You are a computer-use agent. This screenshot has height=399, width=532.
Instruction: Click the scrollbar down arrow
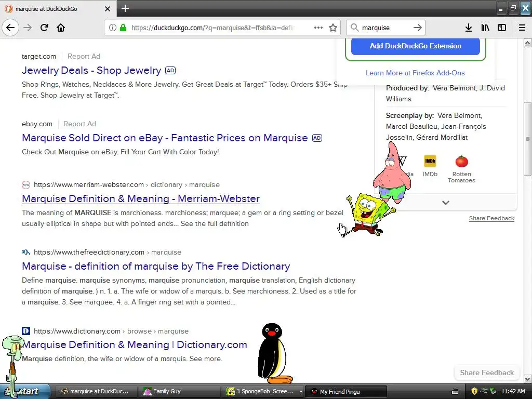[x=527, y=379]
